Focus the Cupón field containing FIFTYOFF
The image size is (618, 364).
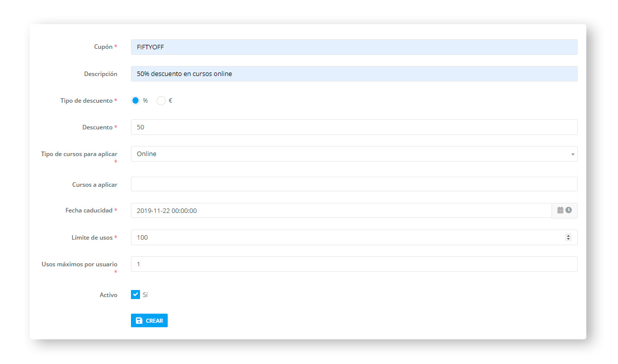click(x=354, y=47)
